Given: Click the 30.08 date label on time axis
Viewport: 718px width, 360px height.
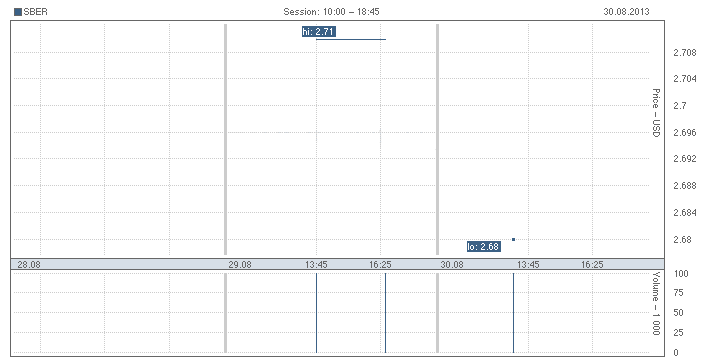Looking at the screenshot, I should pyautogui.click(x=452, y=264).
